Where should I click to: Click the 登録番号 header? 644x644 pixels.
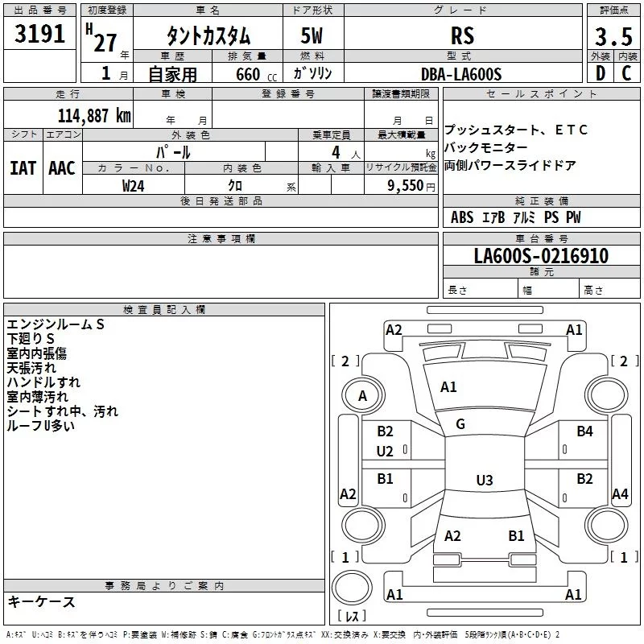click(x=288, y=93)
